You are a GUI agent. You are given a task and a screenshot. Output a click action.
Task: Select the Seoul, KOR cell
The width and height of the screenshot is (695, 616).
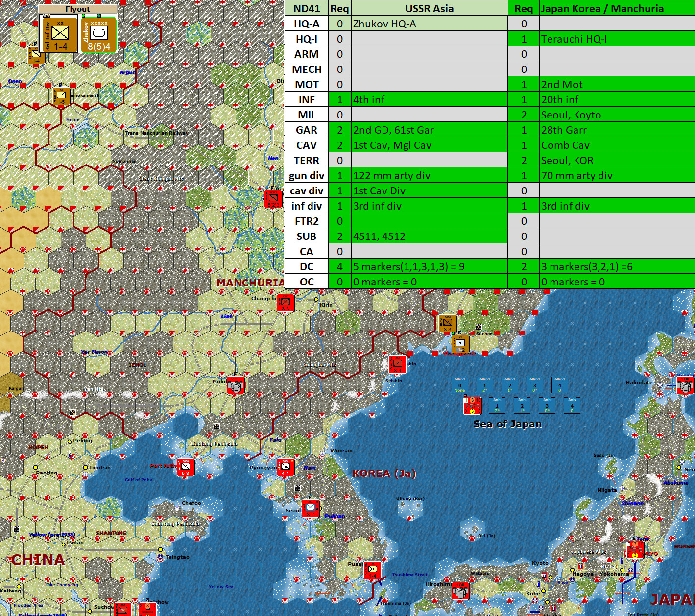click(617, 160)
